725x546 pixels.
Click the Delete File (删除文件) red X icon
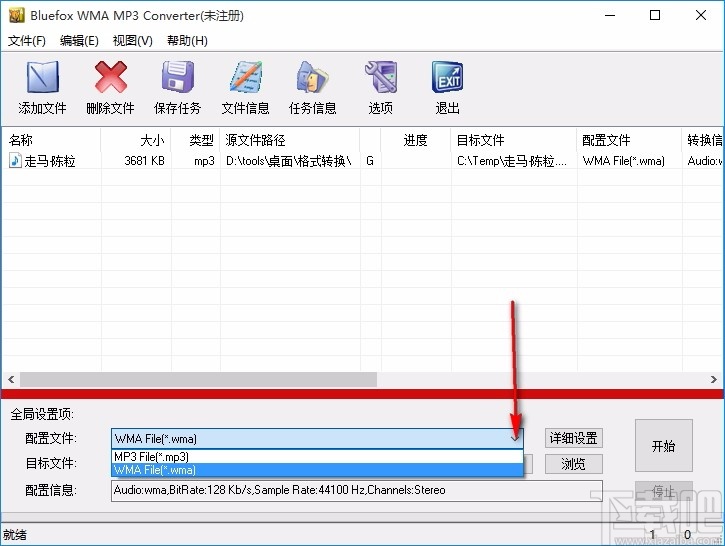tap(111, 77)
